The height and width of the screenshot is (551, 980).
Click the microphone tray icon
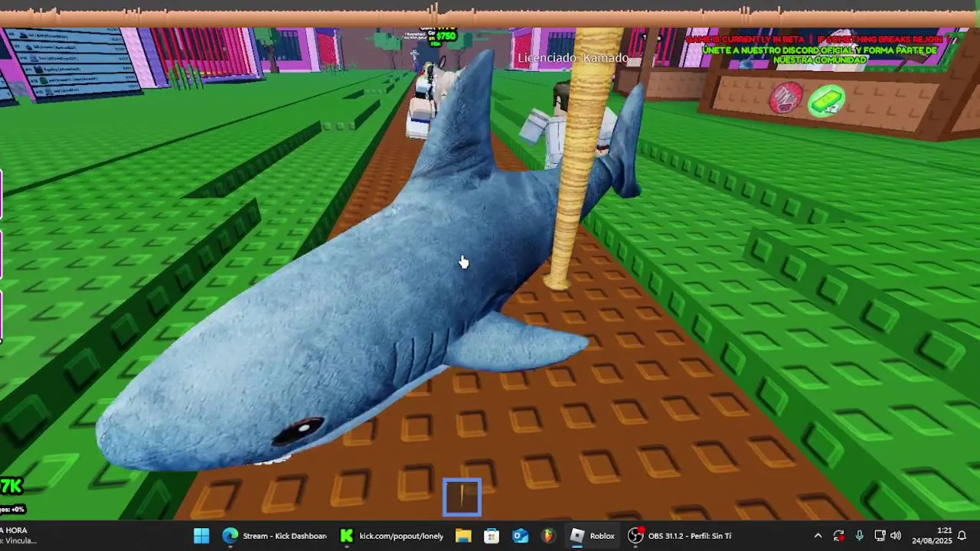[859, 536]
